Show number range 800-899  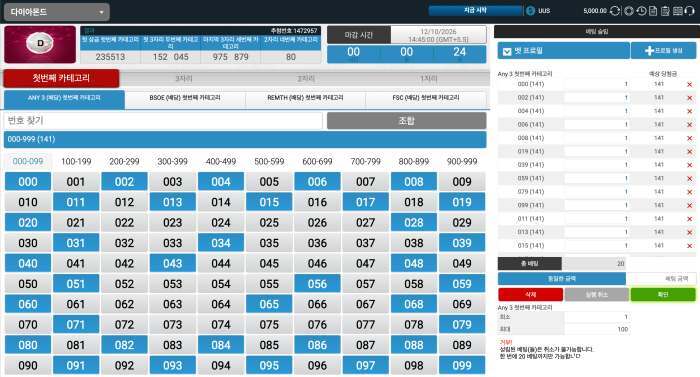click(413, 161)
